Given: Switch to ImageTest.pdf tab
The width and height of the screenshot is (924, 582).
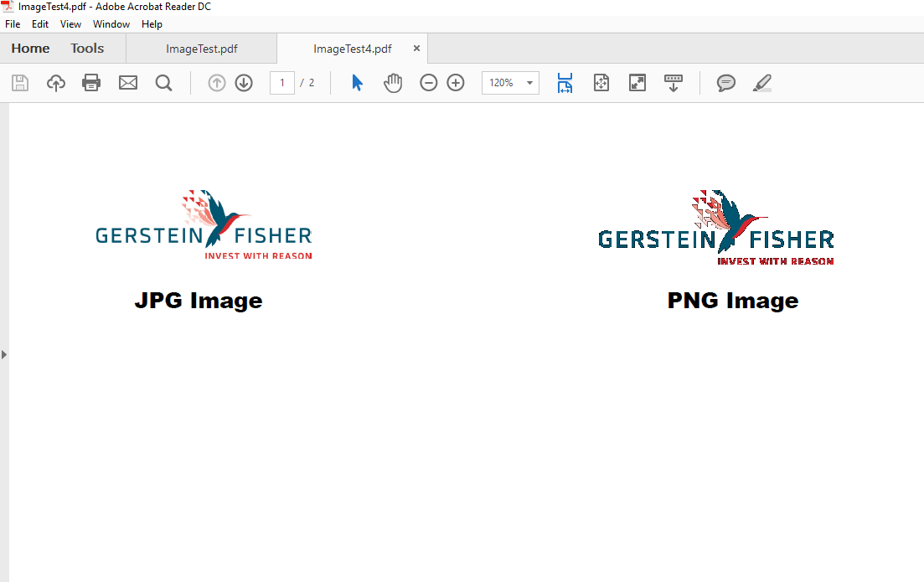Looking at the screenshot, I should [202, 49].
